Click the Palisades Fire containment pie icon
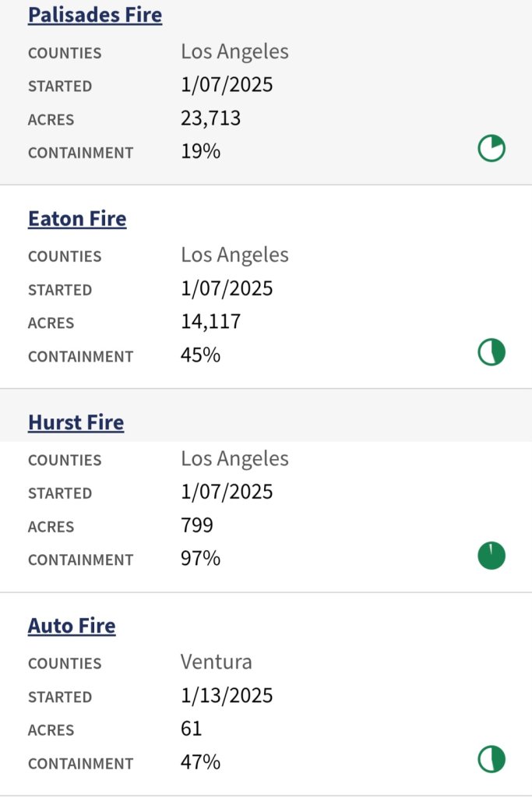Screen dimensions: 532x798 (x=491, y=148)
